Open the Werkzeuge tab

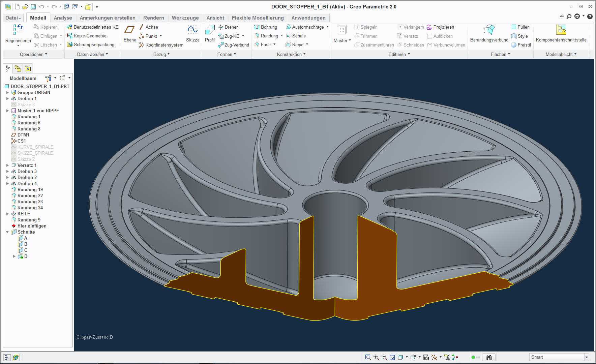(x=185, y=18)
